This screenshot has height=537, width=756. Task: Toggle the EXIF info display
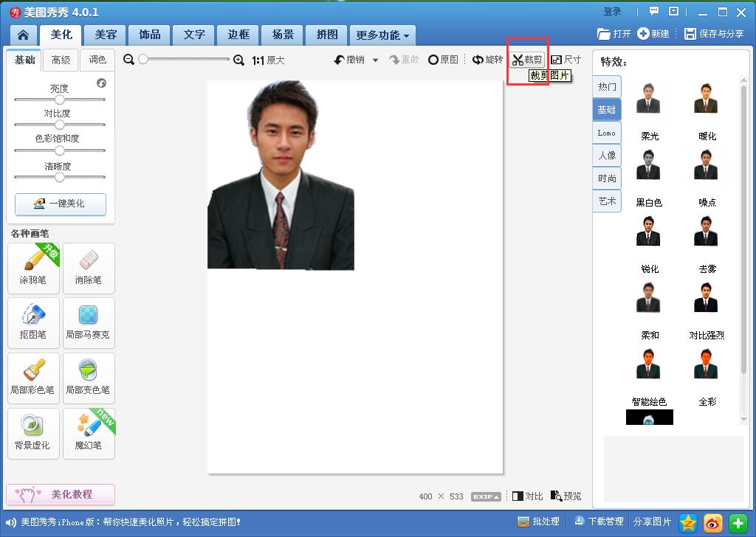(x=485, y=496)
